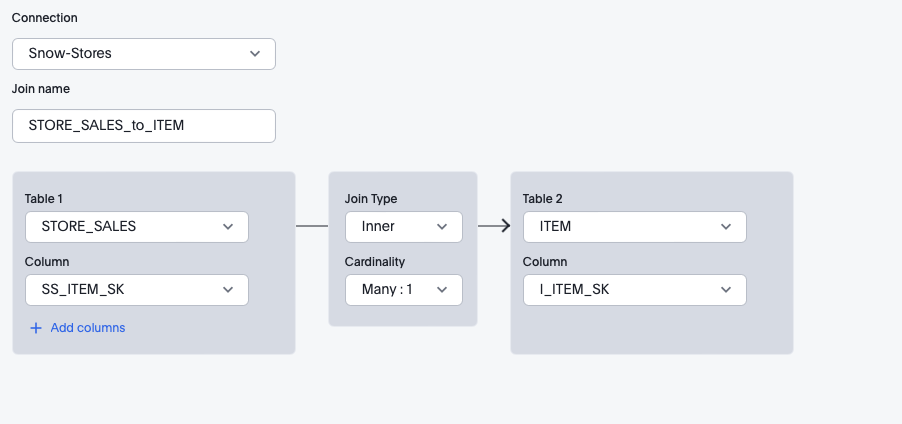Click the chevron arrow in STORE_SALES field

click(x=228, y=227)
